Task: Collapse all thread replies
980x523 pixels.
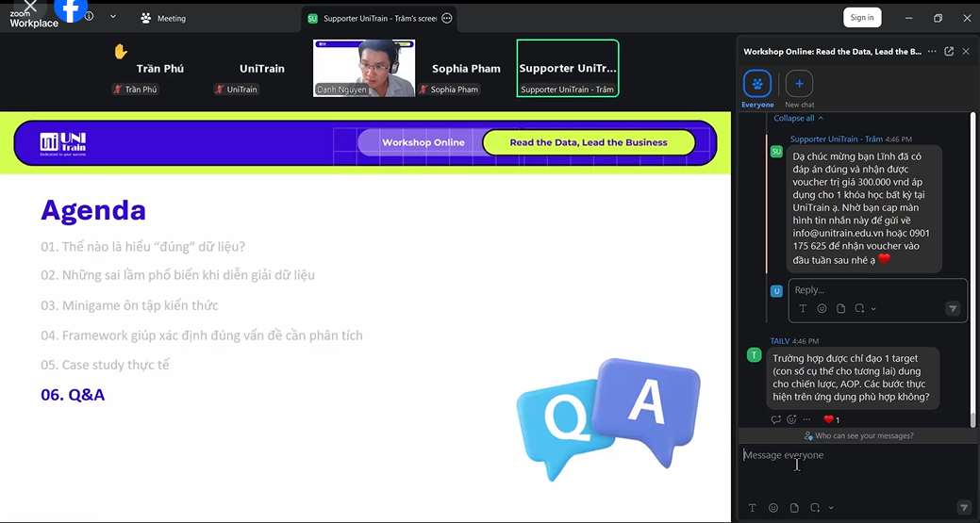Action: click(x=798, y=118)
